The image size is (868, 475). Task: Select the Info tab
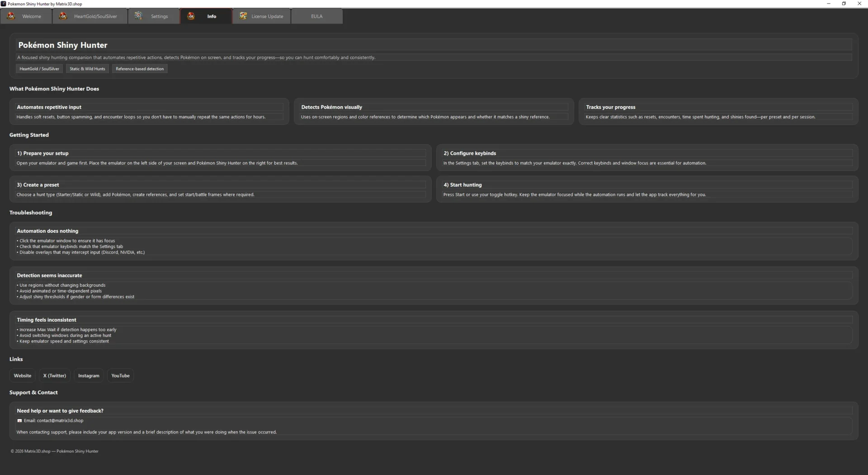(x=206, y=16)
